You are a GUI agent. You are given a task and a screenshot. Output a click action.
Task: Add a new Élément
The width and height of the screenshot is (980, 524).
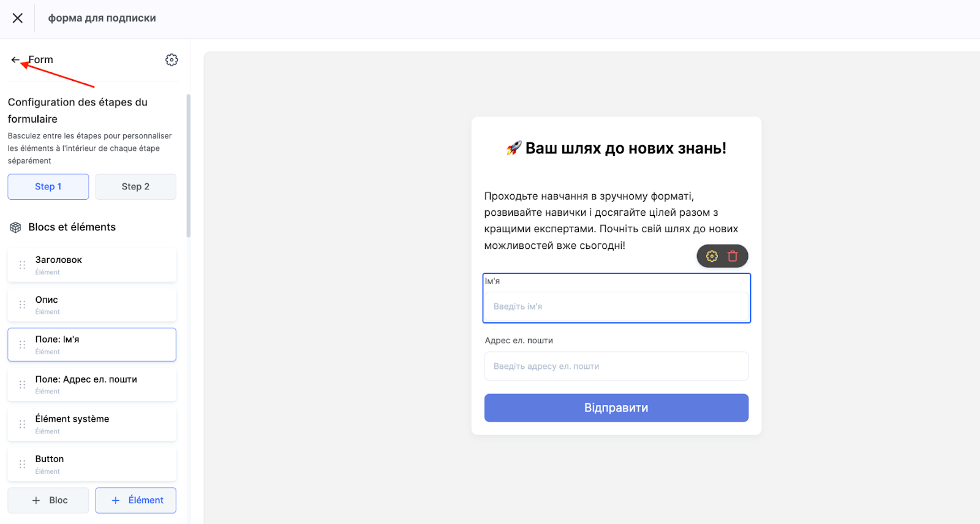coord(135,500)
